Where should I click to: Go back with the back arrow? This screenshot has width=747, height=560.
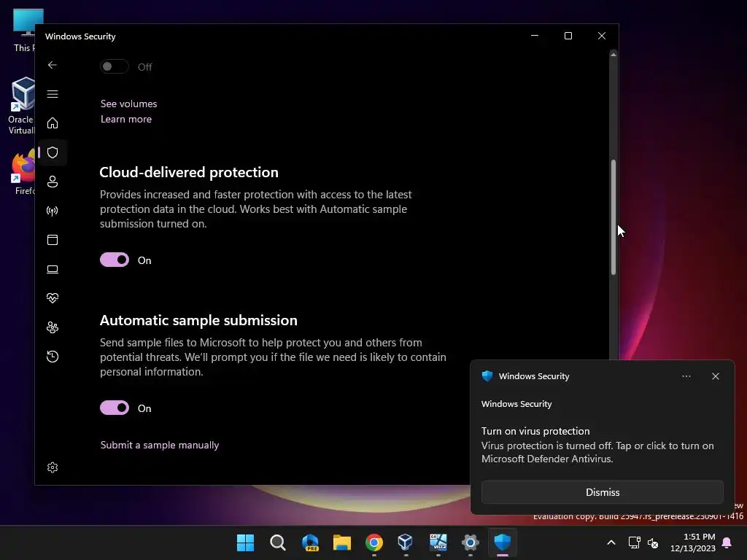click(x=53, y=65)
